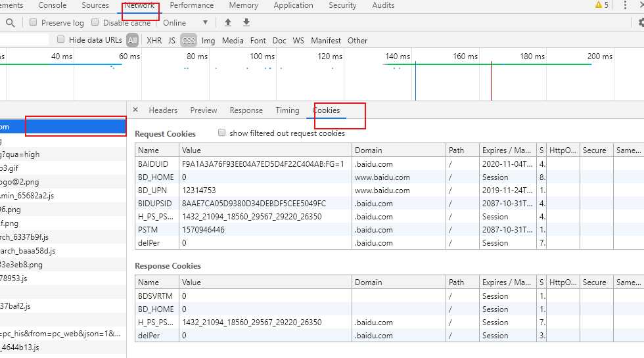Select the Cookies tab of request
Screen dimensions: 644x358
pyautogui.click(x=326, y=110)
